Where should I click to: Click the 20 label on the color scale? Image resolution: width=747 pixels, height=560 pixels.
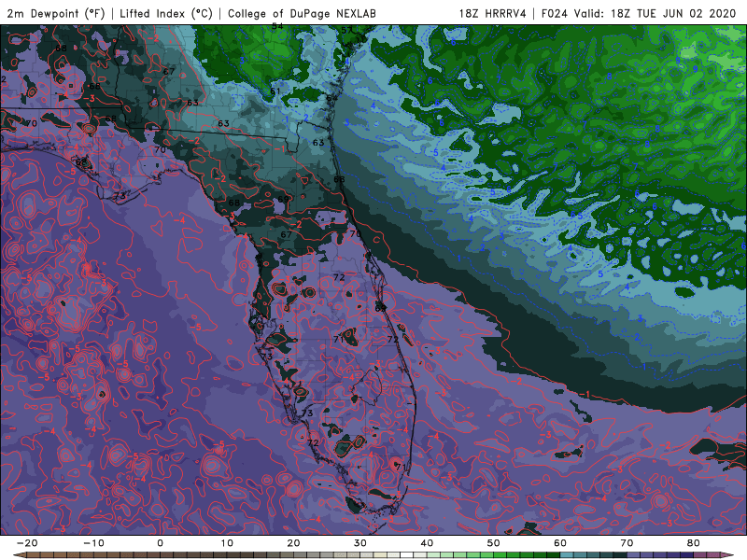coord(293,543)
